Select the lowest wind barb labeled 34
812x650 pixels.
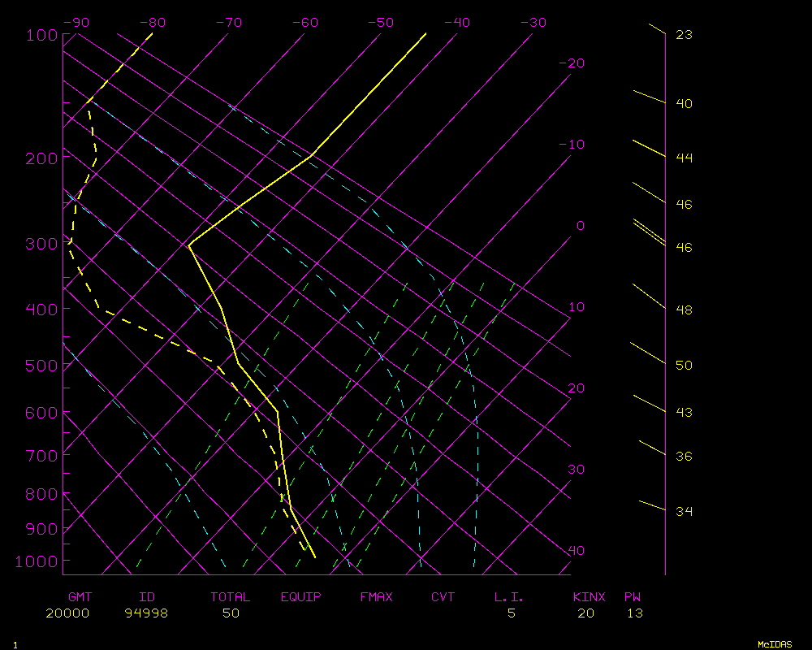tap(652, 505)
